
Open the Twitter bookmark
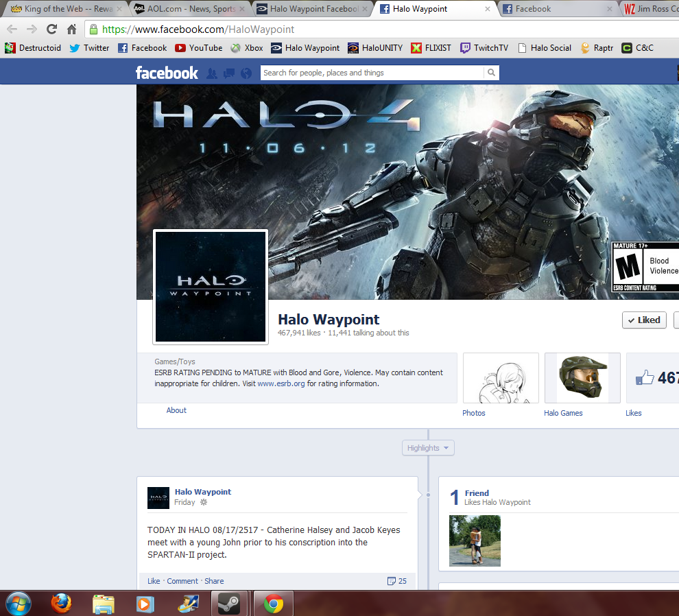click(x=89, y=48)
